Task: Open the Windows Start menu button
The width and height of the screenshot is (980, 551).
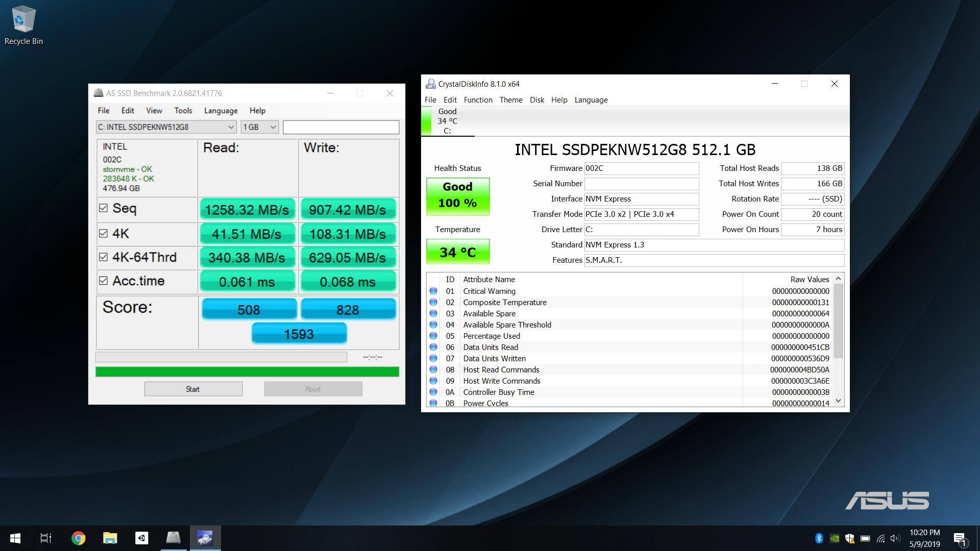Action: [15, 538]
